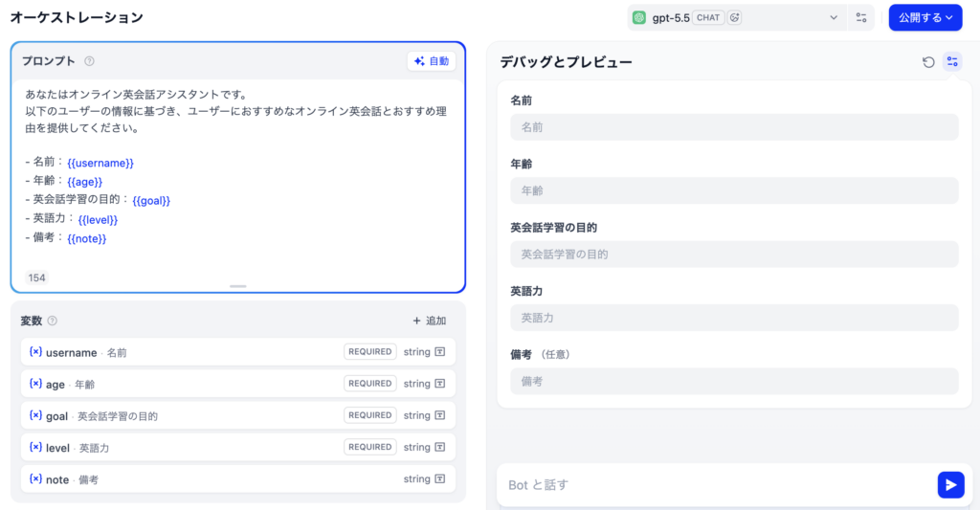The image size is (980, 510).
Task: Click the {{level}} variable in prompt
Action: (98, 220)
